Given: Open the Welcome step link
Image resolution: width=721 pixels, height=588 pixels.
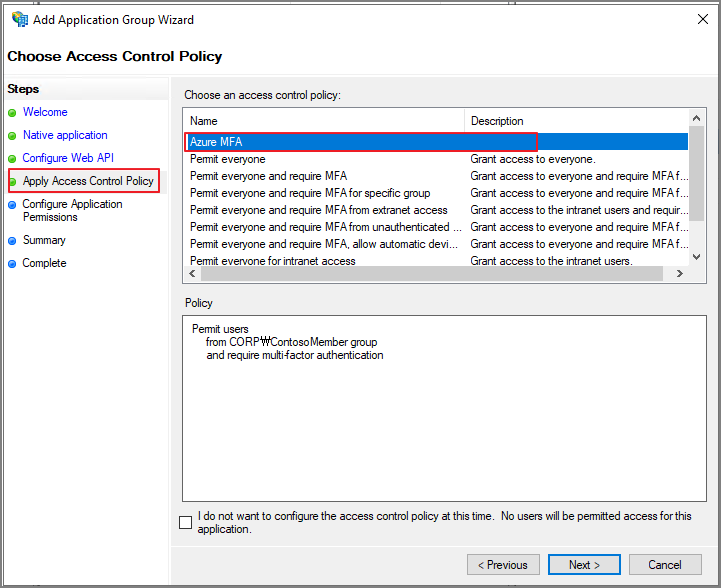Looking at the screenshot, I should click(45, 112).
